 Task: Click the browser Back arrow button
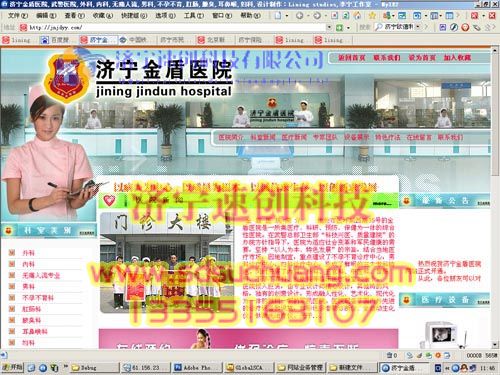(x=299, y=15)
